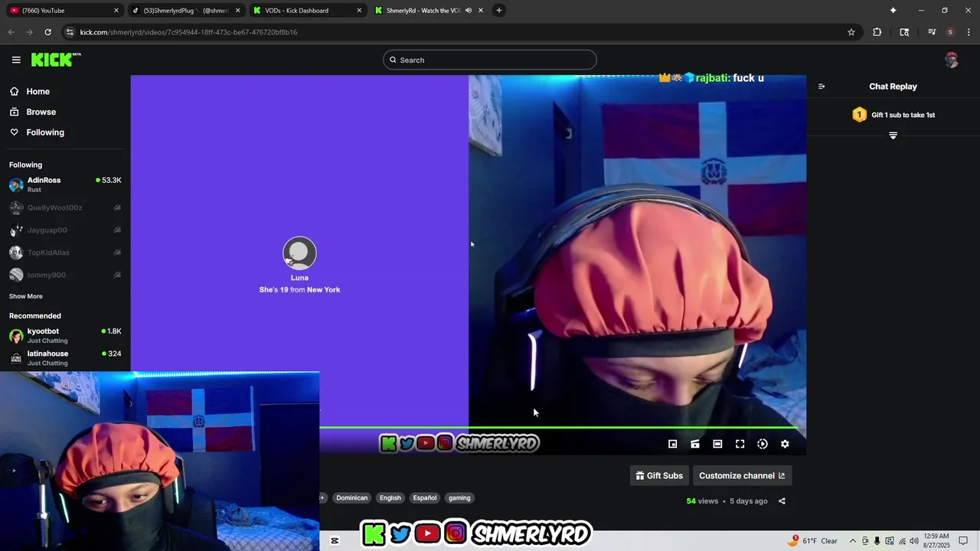Open Chrome profile S avatar
Screen dimensions: 980x551
[x=950, y=32]
